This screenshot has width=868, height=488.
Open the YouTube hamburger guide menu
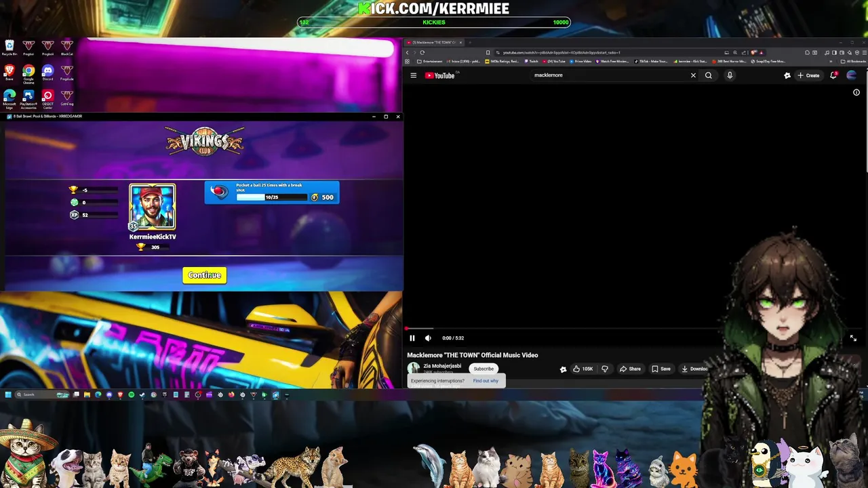[413, 75]
